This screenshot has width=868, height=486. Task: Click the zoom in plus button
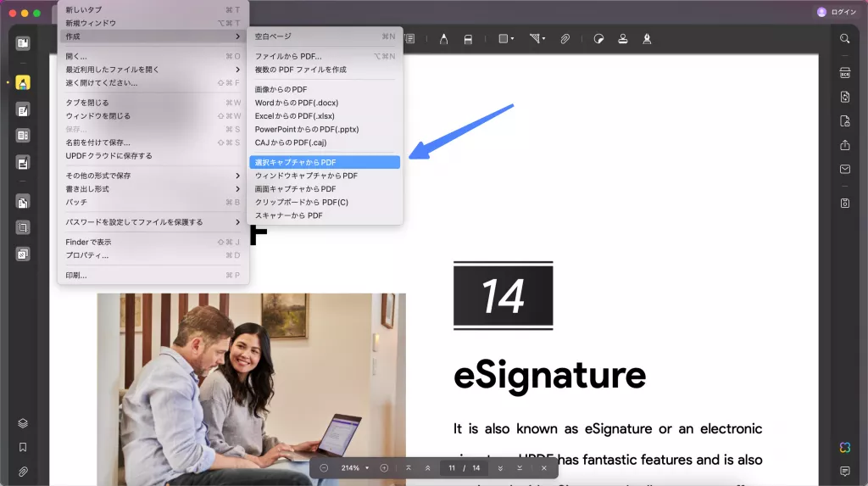coord(384,468)
